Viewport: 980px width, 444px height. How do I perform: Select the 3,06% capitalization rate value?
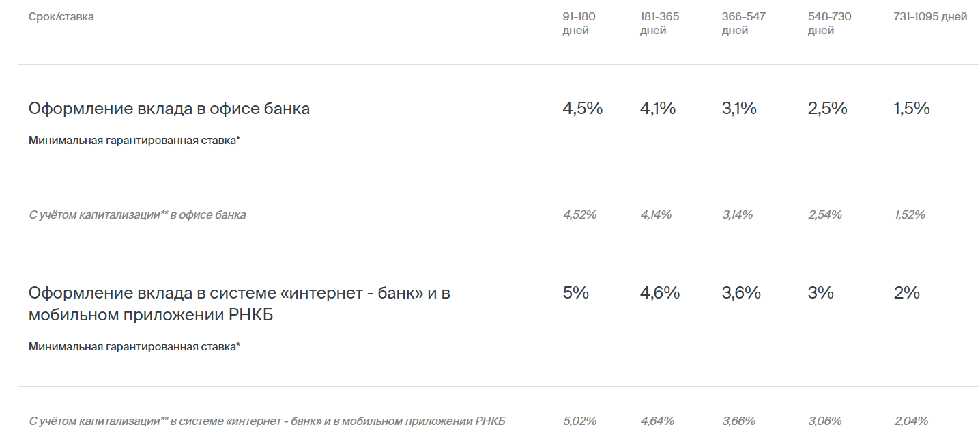point(825,421)
